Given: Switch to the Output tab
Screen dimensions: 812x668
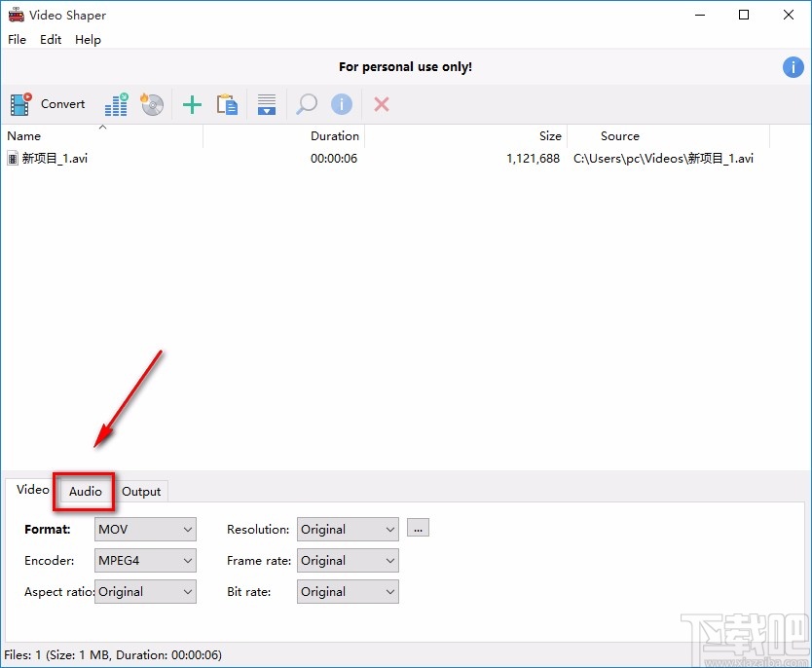Looking at the screenshot, I should coord(141,492).
